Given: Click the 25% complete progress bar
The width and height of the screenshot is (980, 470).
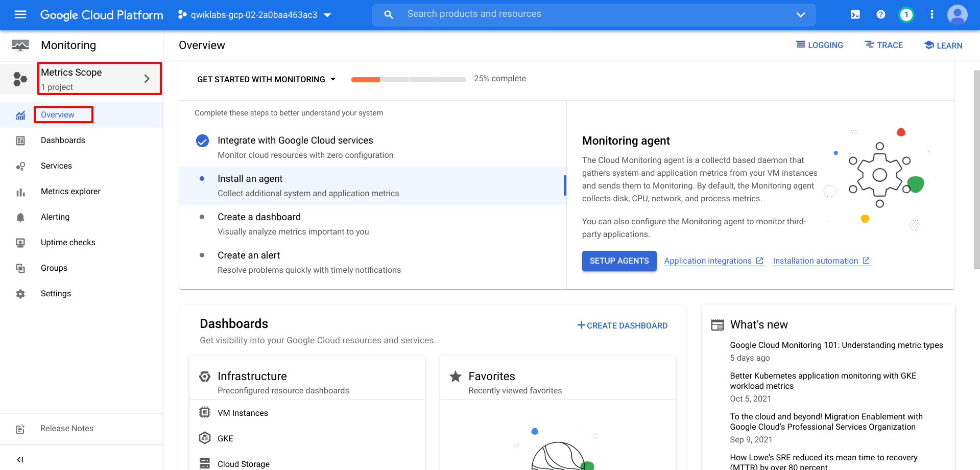Looking at the screenshot, I should coord(409,79).
